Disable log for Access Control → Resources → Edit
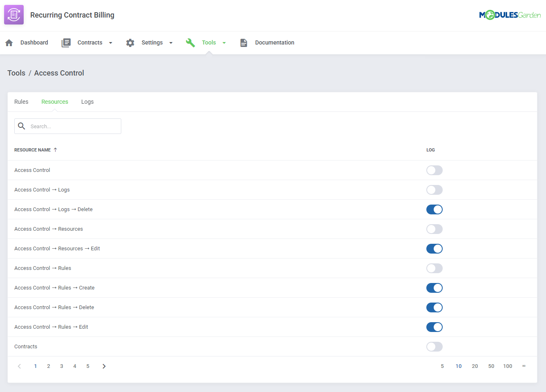 [x=435, y=249]
